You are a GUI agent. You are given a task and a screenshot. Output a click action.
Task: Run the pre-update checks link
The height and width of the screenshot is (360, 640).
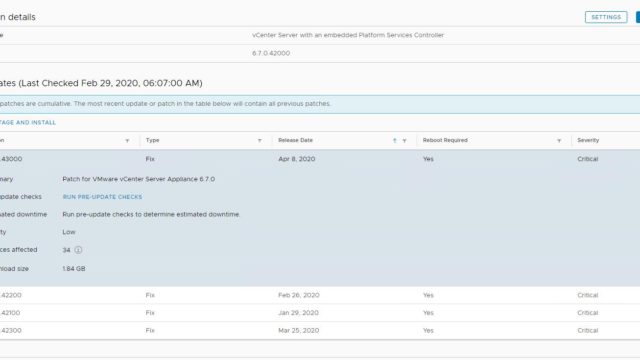[x=102, y=197]
